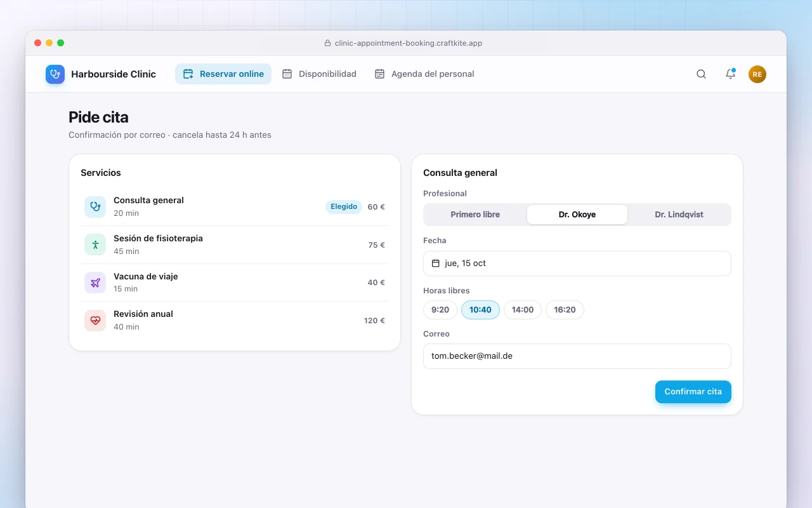Click the 75 € price of fisioterapia
This screenshot has height=508, width=812.
[x=377, y=245]
